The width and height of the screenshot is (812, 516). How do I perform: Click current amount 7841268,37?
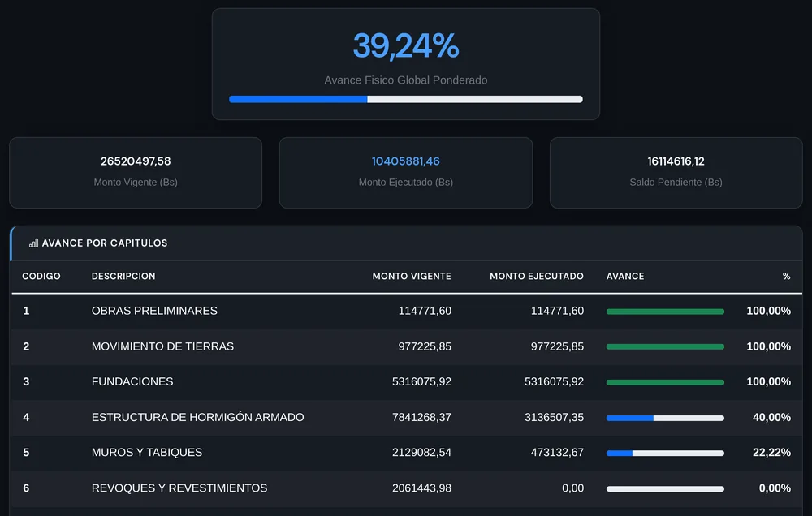click(x=421, y=417)
